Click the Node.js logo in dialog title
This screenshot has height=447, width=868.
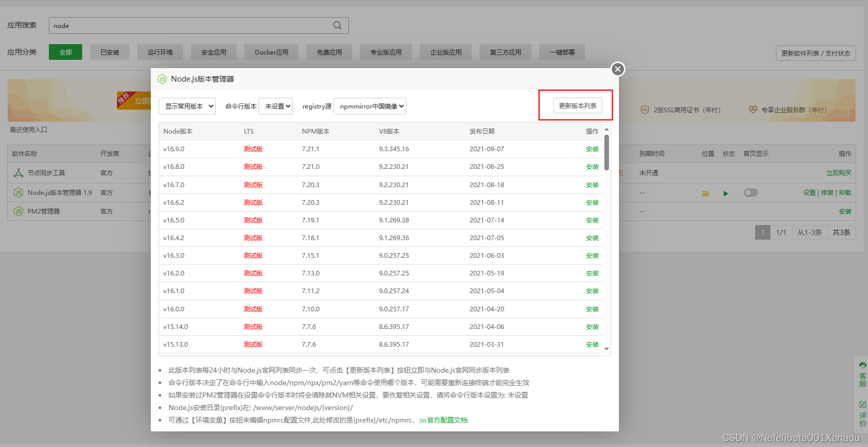point(162,79)
